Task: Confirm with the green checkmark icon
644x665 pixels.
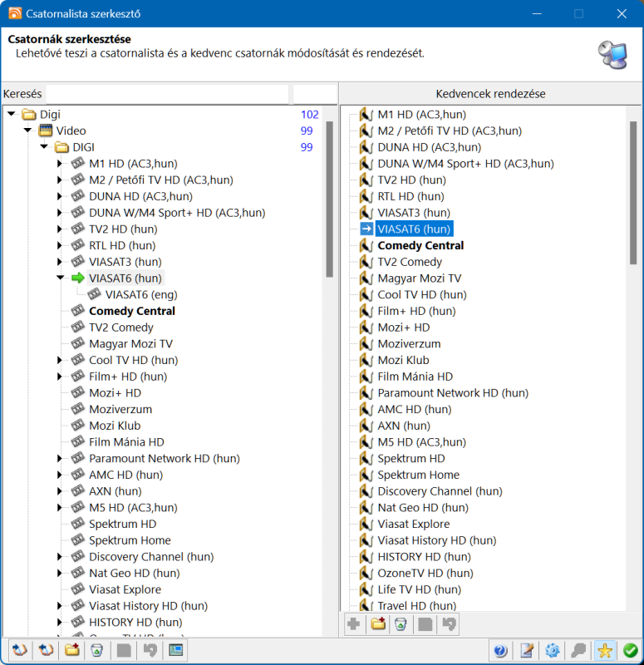Action: 631,650
